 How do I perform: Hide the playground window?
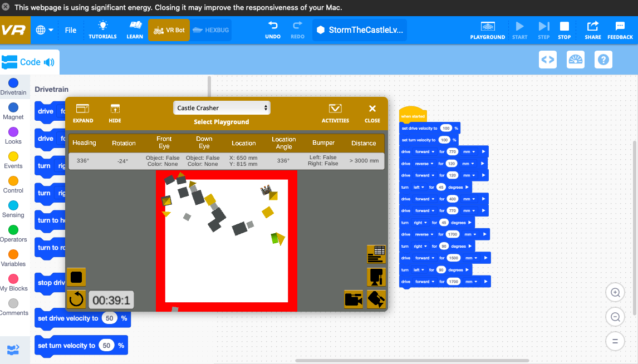tap(115, 112)
